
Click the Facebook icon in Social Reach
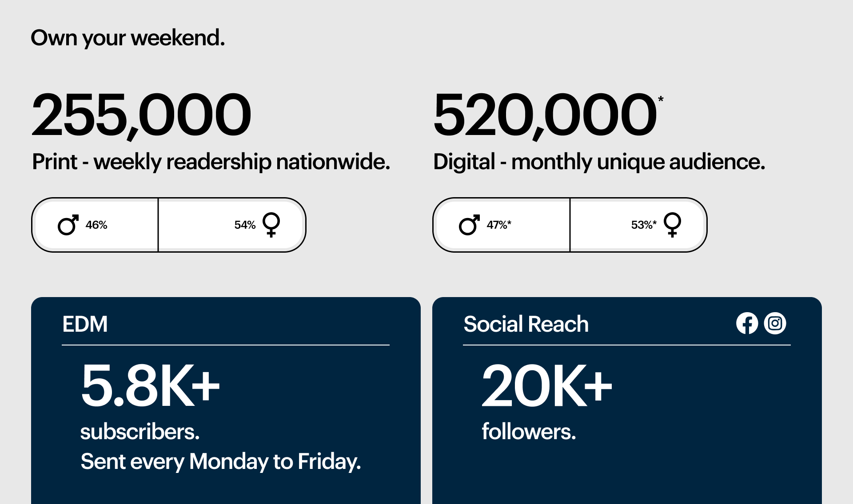tap(747, 323)
